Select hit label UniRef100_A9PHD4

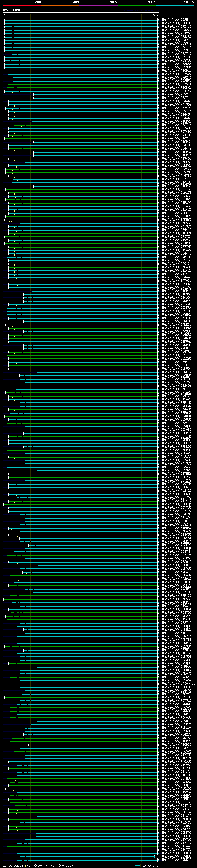176,440
